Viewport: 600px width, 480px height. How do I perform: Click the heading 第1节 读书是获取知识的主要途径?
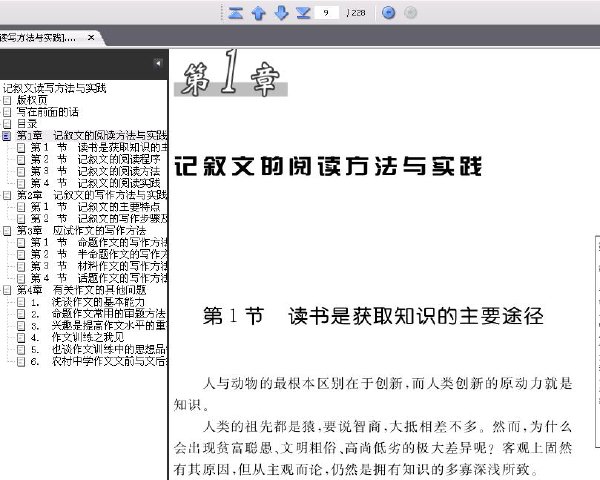click(x=373, y=316)
